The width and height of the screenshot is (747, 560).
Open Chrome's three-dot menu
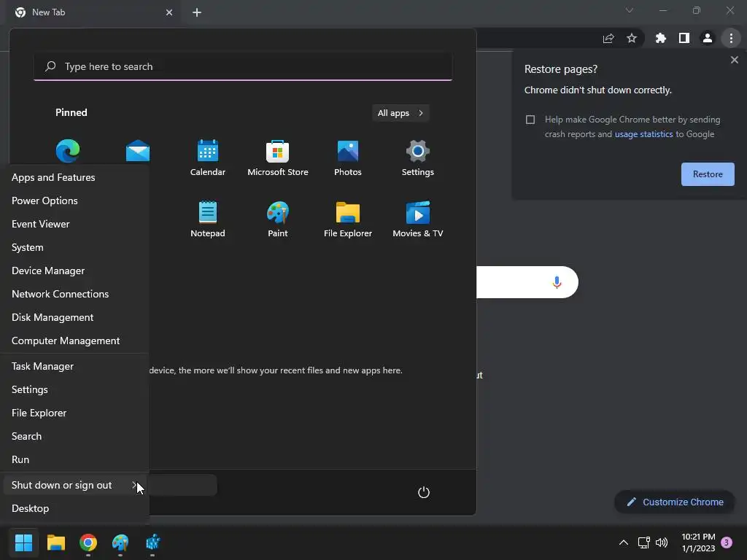pyautogui.click(x=731, y=38)
